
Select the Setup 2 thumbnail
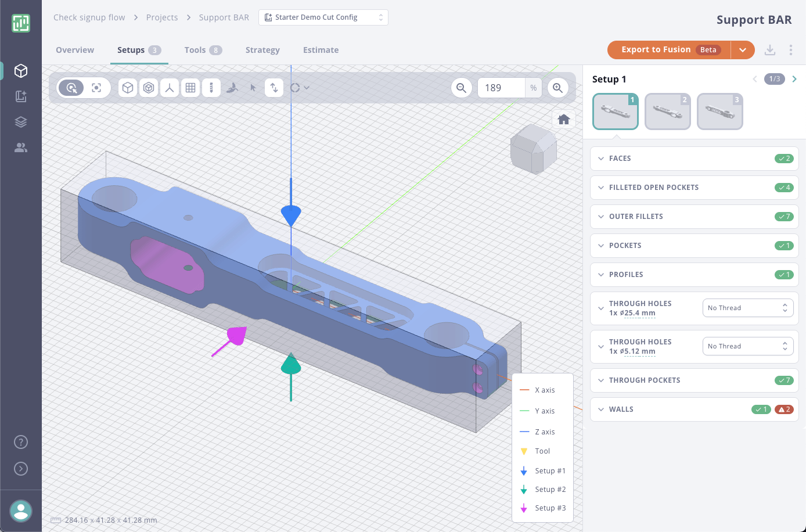(x=667, y=111)
